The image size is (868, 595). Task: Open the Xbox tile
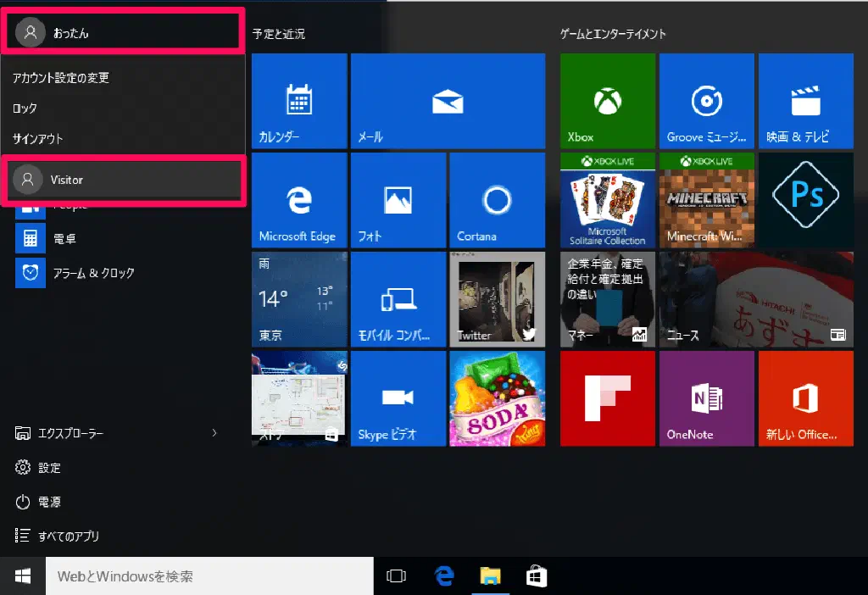607,101
